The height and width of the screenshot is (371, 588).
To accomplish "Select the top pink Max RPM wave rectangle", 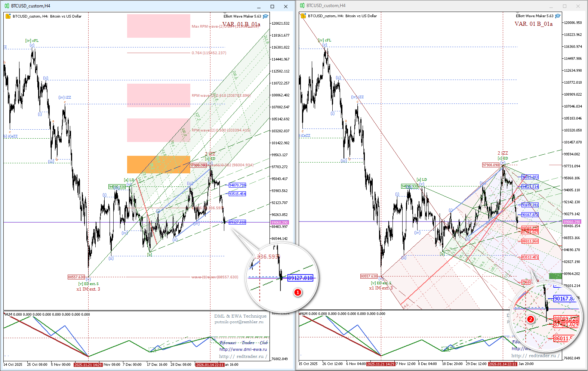I will point(158,26).
